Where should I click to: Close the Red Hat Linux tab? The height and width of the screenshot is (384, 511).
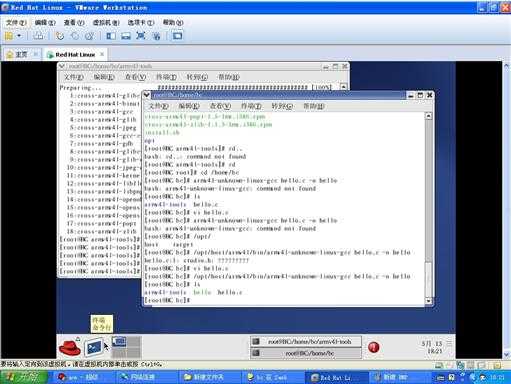tap(102, 54)
